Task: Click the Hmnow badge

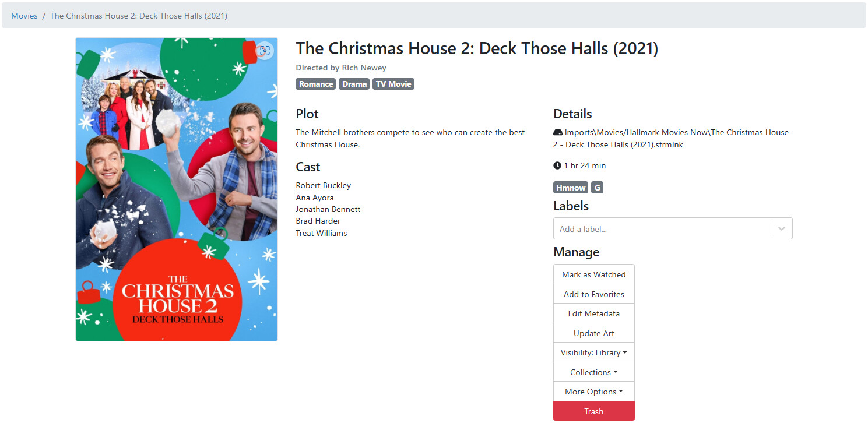Action: click(x=571, y=188)
